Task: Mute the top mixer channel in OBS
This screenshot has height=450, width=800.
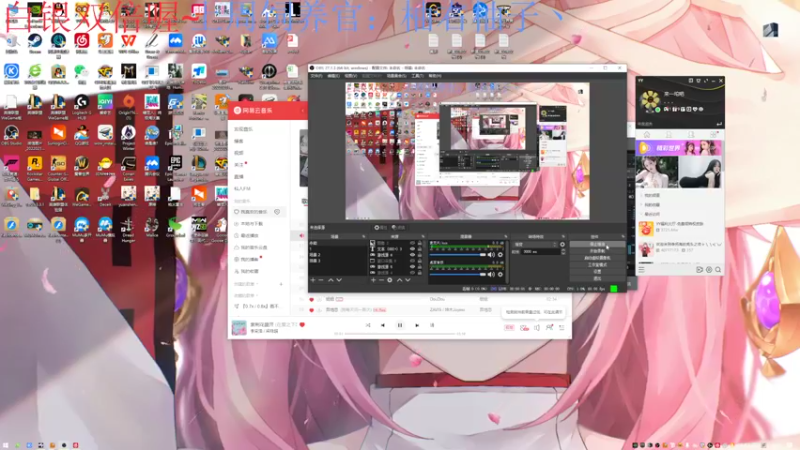Action: (x=491, y=255)
